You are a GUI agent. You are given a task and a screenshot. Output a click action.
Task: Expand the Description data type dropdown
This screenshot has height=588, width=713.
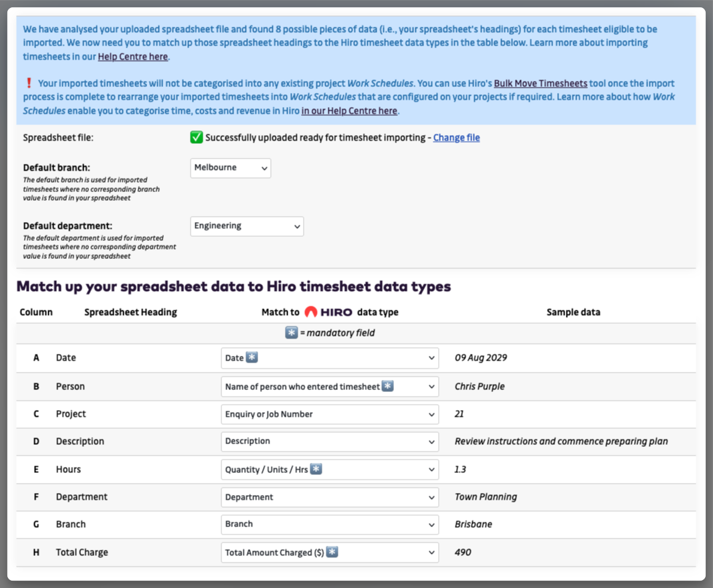tap(330, 442)
